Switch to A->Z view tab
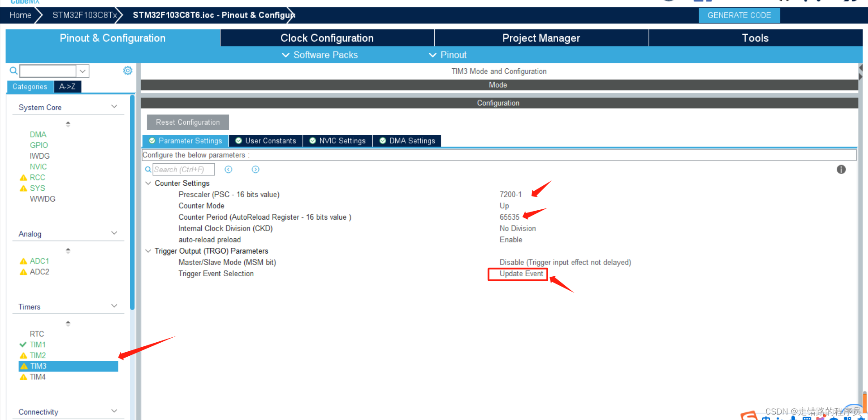Viewport: 868px width, 420px height. click(x=67, y=86)
